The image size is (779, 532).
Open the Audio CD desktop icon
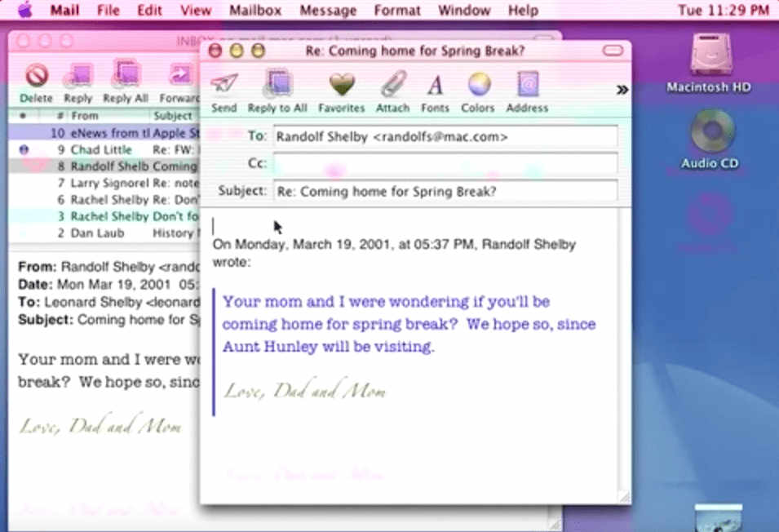(x=711, y=131)
